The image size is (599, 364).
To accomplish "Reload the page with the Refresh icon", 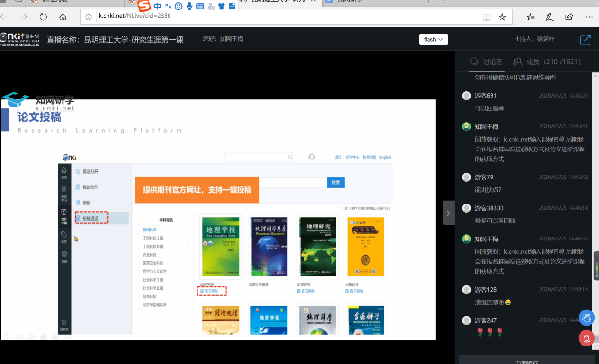I will coord(43,17).
